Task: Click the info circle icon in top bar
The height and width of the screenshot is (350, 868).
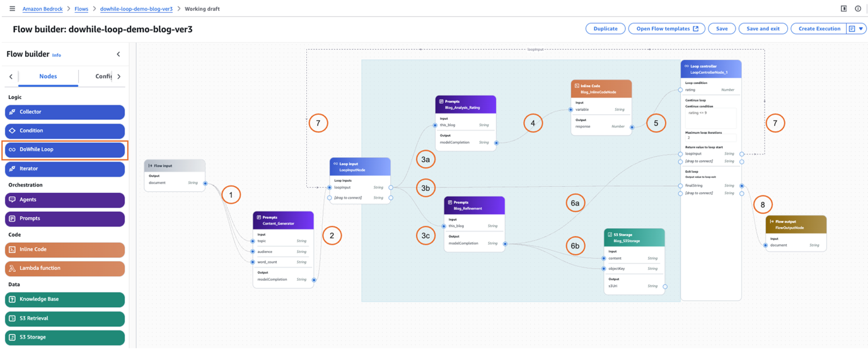Action: [858, 9]
